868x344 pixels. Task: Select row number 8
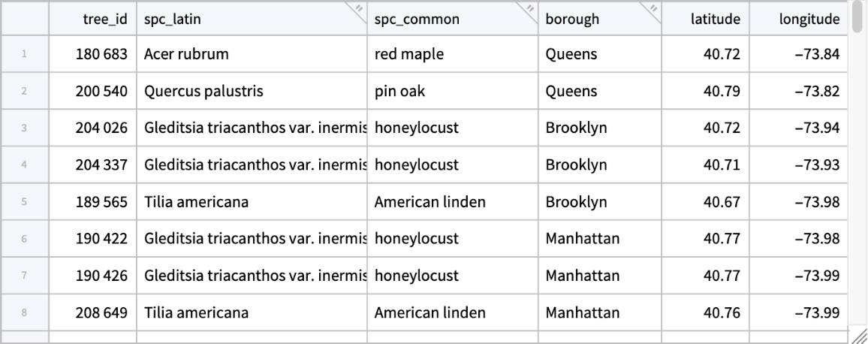point(25,312)
